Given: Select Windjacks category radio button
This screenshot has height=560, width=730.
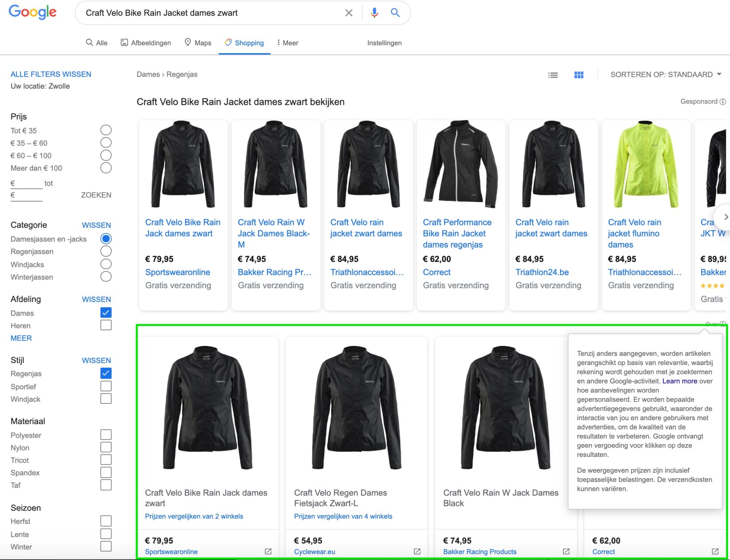Looking at the screenshot, I should tap(106, 264).
